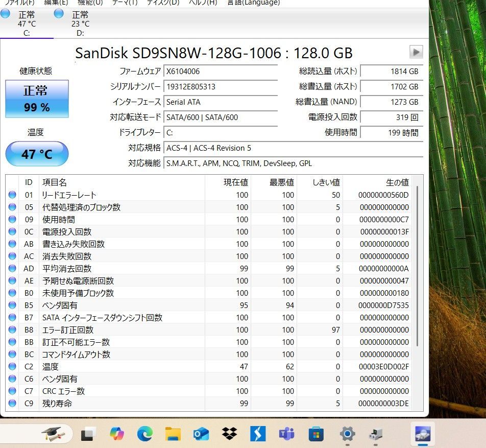The width and height of the screenshot is (486, 448).
Task: Open Microsoft Teams from the taskbar
Action: (287, 433)
